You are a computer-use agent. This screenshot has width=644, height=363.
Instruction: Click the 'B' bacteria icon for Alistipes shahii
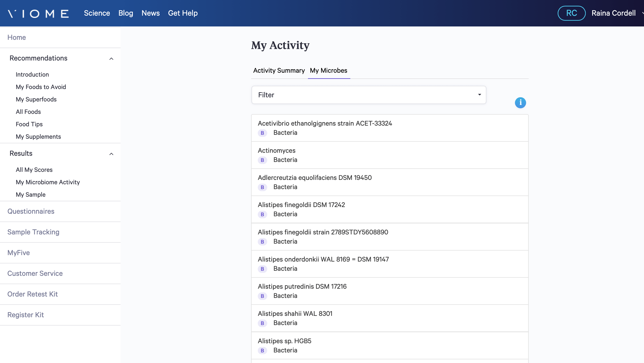262,323
